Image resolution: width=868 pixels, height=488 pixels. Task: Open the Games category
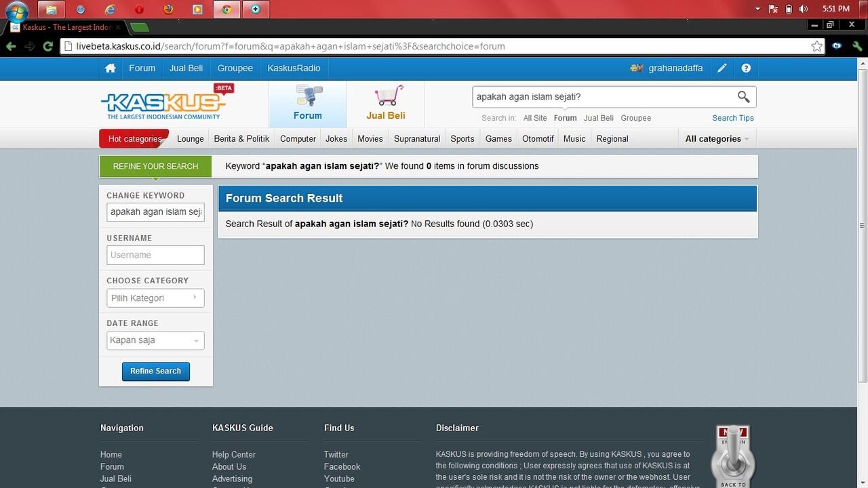498,139
